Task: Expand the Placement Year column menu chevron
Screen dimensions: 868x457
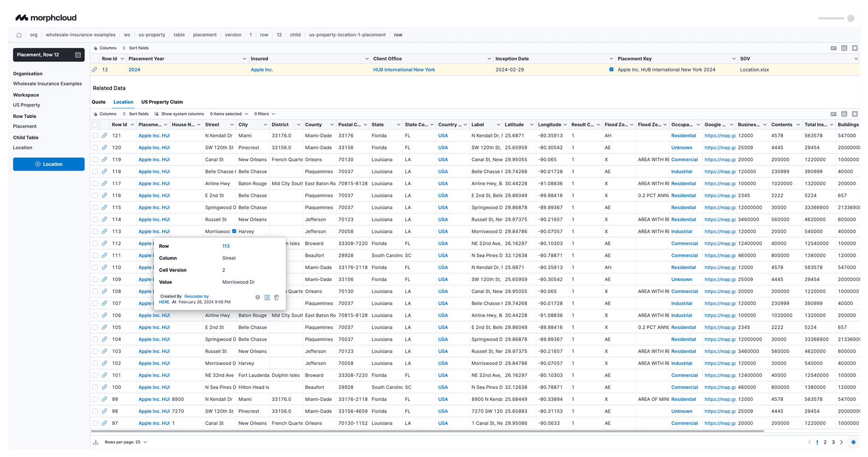Action: point(244,59)
